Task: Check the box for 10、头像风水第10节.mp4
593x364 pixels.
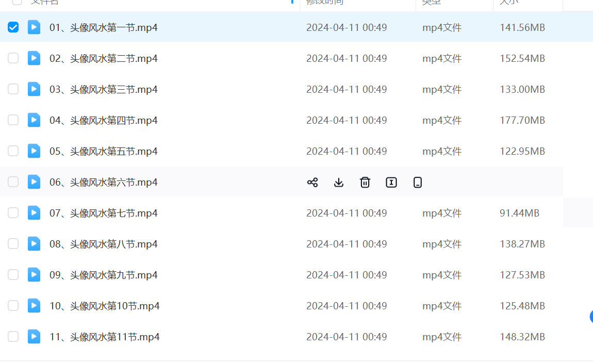Action: (x=13, y=306)
